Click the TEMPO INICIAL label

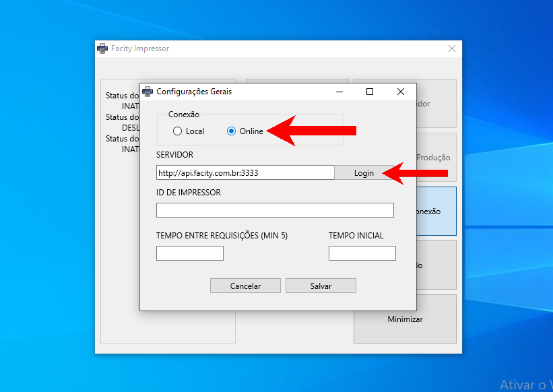click(x=356, y=236)
